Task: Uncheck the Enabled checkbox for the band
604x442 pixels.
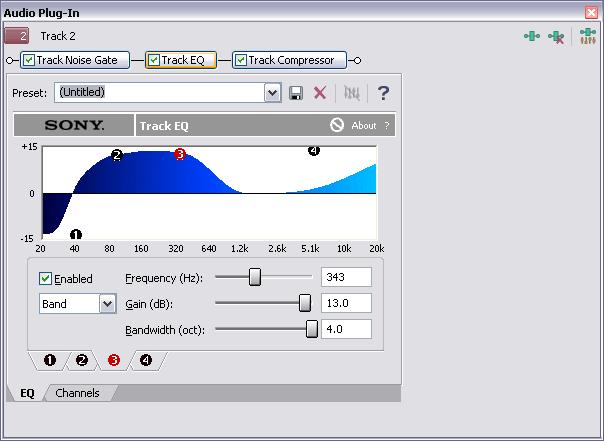Action: [46, 279]
